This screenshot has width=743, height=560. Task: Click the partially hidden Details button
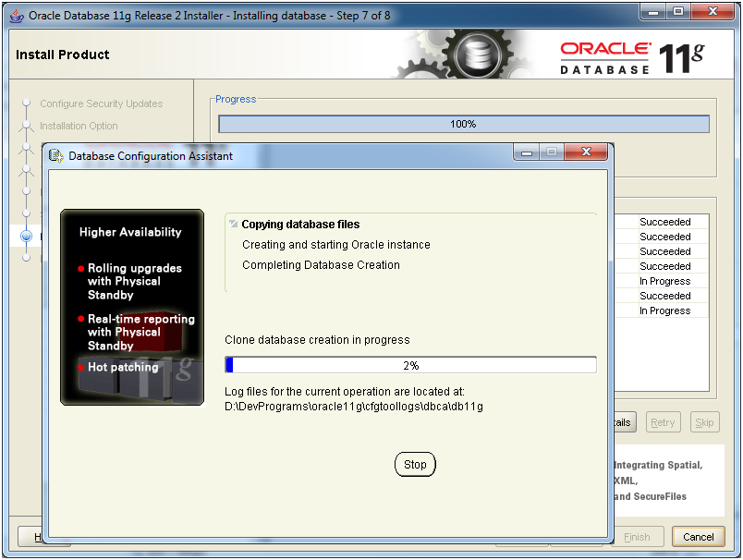[625, 422]
